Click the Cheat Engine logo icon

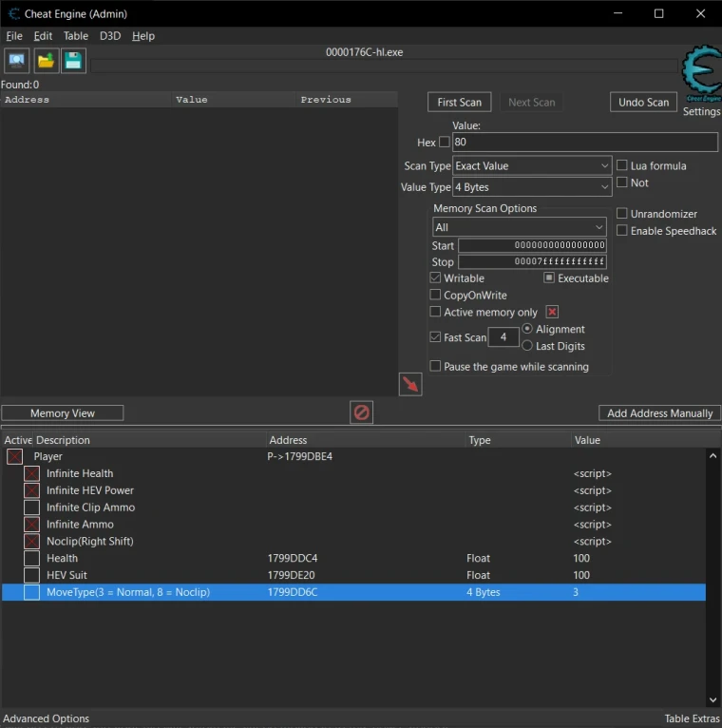702,73
